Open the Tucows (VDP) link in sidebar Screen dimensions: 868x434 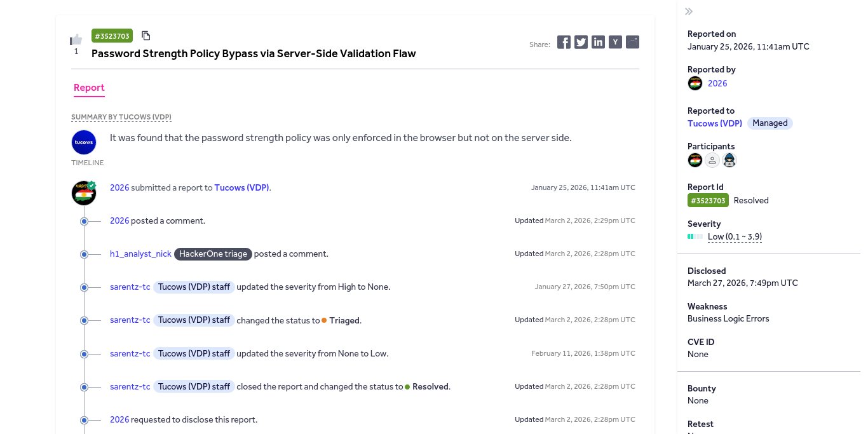point(715,123)
